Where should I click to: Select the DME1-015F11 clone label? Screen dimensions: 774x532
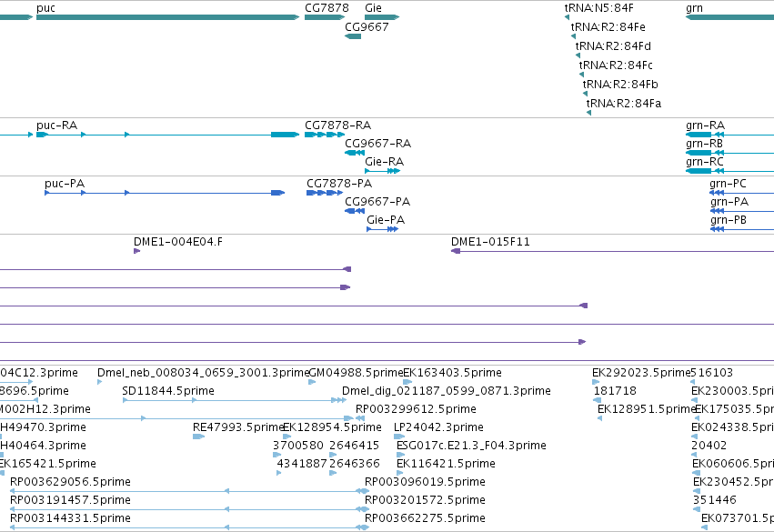(x=490, y=242)
